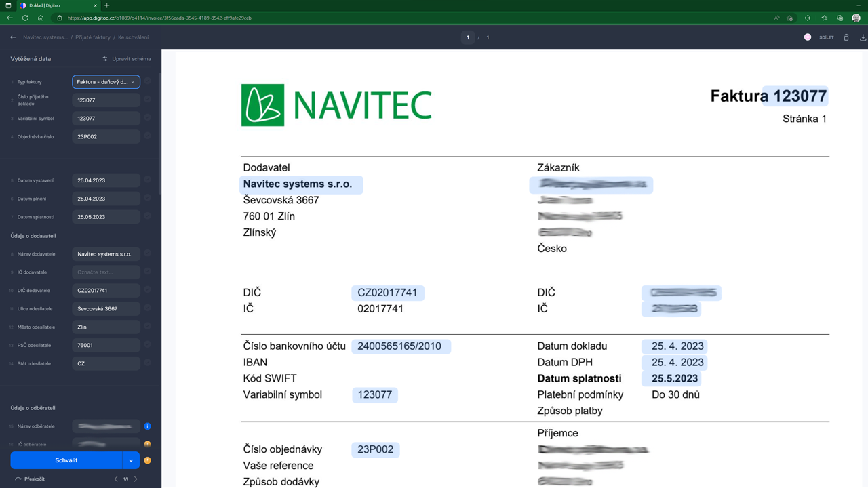The image size is (868, 488).
Task: Confirm the Typ faktury field checkmark
Action: (147, 81)
